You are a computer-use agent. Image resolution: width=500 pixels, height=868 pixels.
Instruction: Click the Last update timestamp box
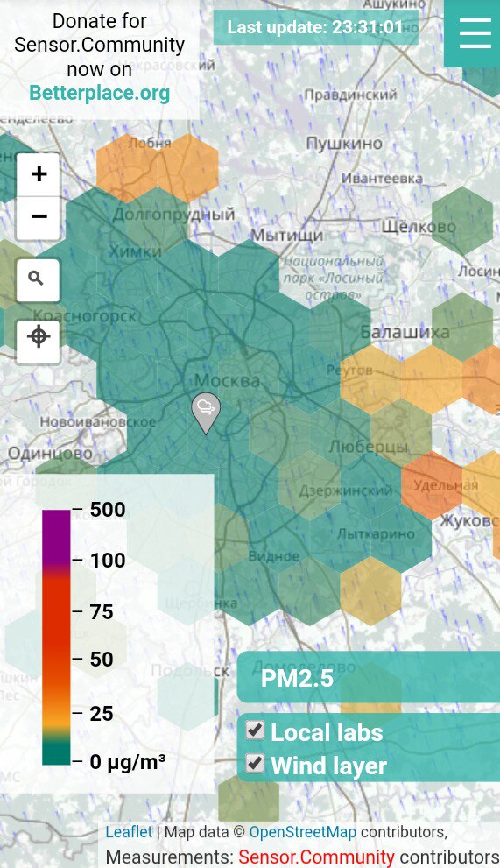[x=315, y=27]
